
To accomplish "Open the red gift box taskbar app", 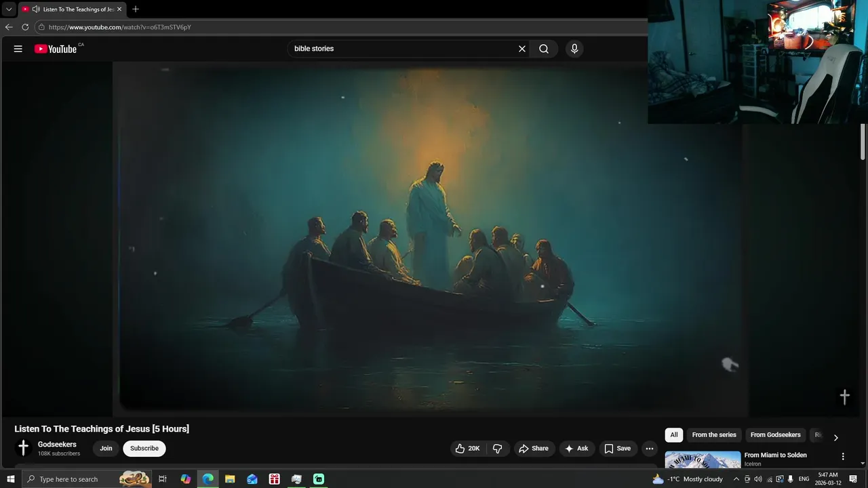I will pyautogui.click(x=275, y=479).
